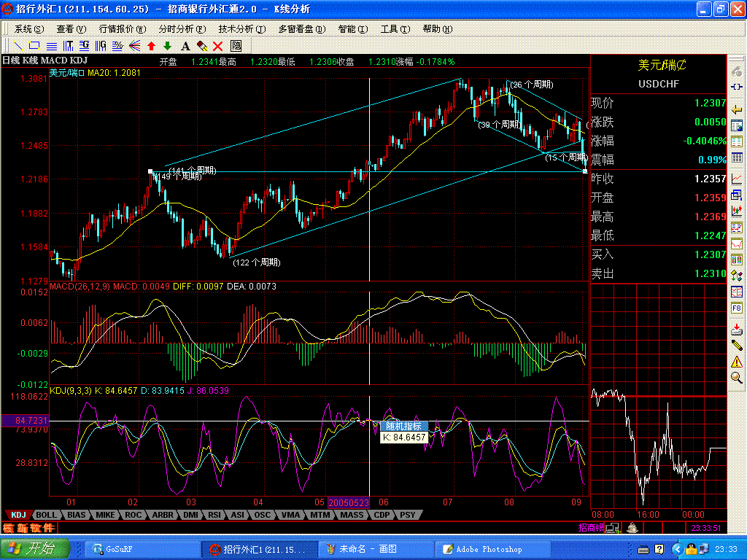Screen dimensions: 747x560
Task: Open the 帮助(H) menu
Action: coord(438,29)
